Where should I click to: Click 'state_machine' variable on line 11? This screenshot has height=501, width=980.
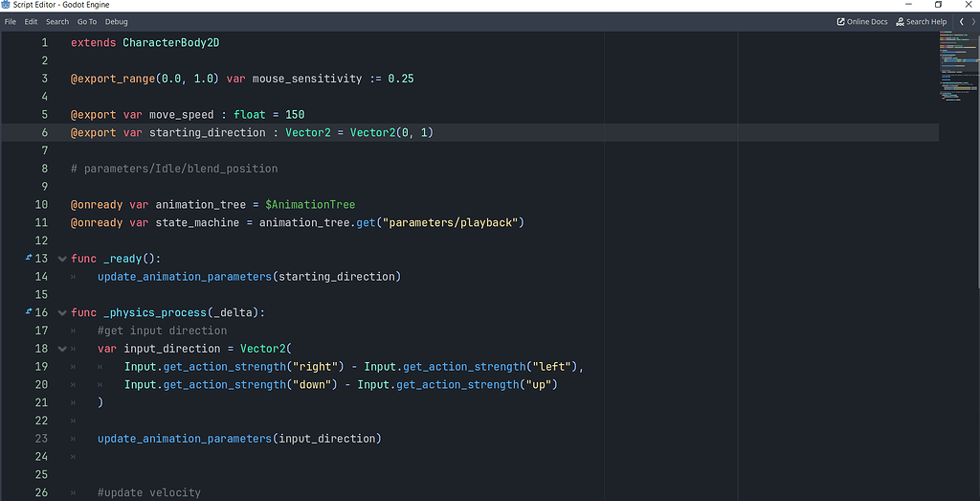[197, 222]
